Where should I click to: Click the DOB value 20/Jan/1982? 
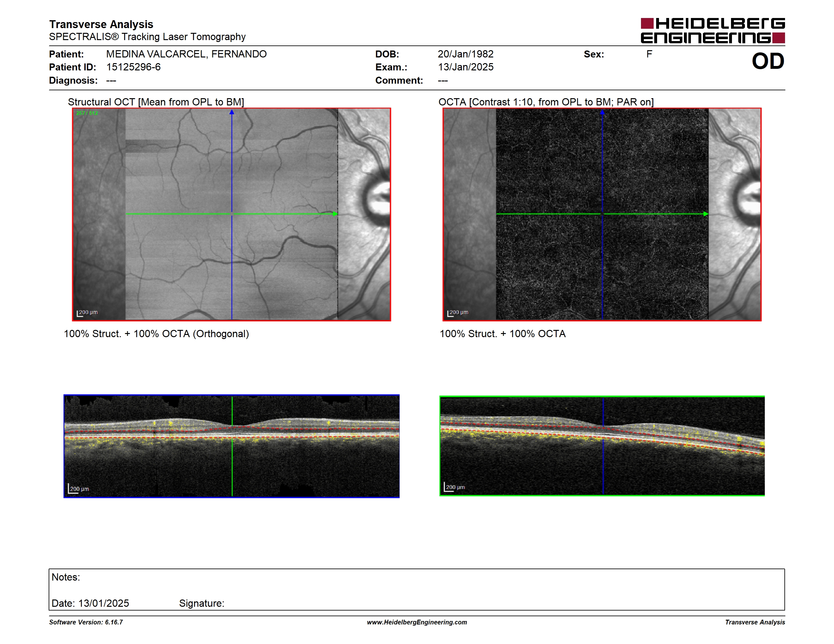point(466,54)
